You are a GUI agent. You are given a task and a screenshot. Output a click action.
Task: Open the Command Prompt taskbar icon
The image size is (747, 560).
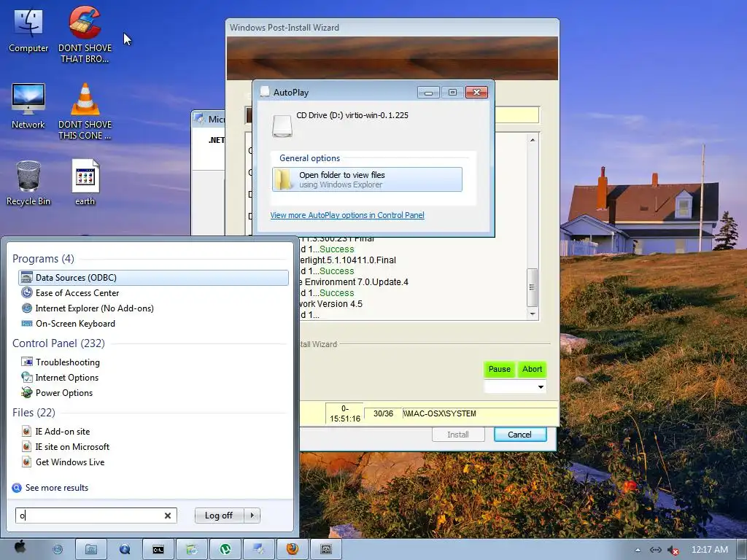[x=158, y=549]
